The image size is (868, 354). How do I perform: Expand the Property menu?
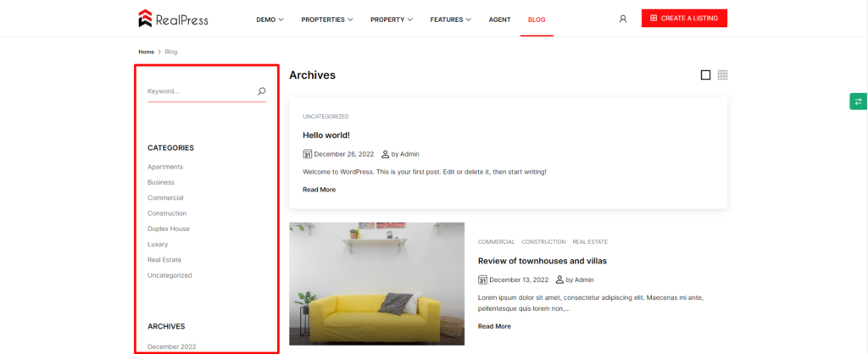tap(392, 19)
